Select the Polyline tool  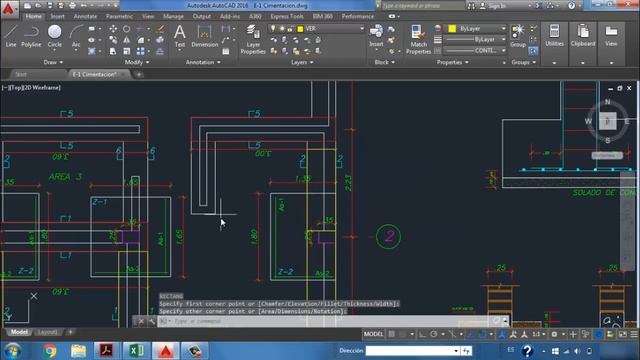[x=31, y=36]
